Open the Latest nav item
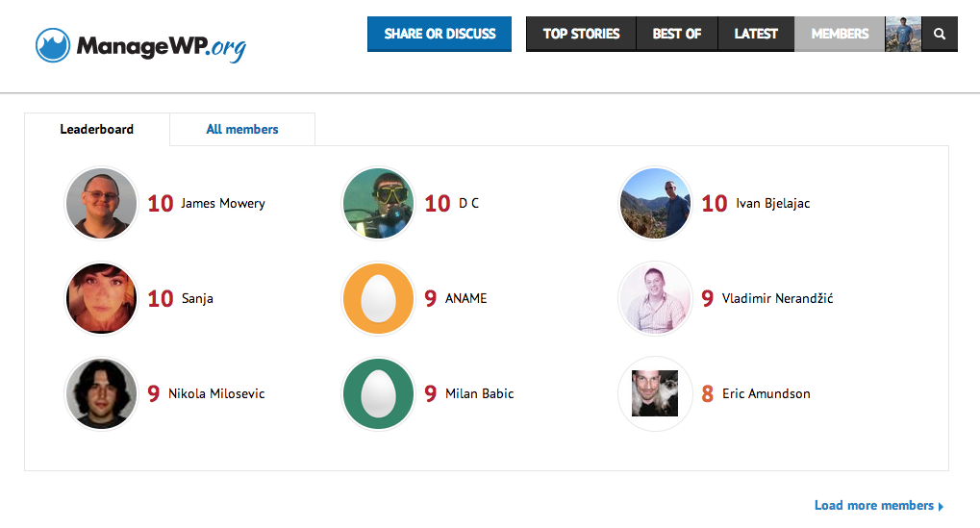Screen dimensions: 980x528 click(756, 34)
